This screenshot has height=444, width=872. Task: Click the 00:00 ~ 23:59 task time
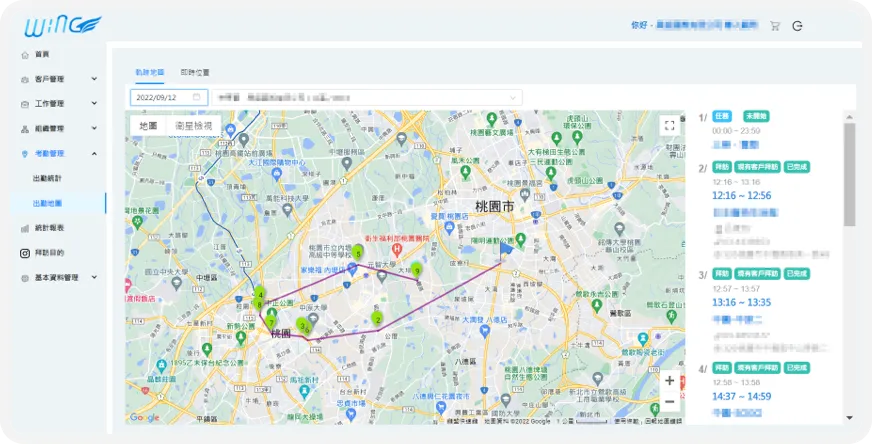tap(736, 131)
